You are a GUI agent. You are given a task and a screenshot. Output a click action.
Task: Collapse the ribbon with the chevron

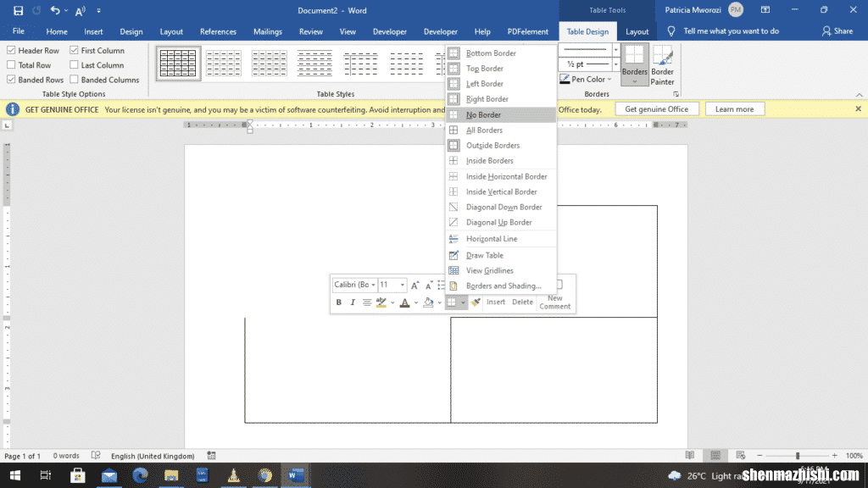click(x=859, y=95)
